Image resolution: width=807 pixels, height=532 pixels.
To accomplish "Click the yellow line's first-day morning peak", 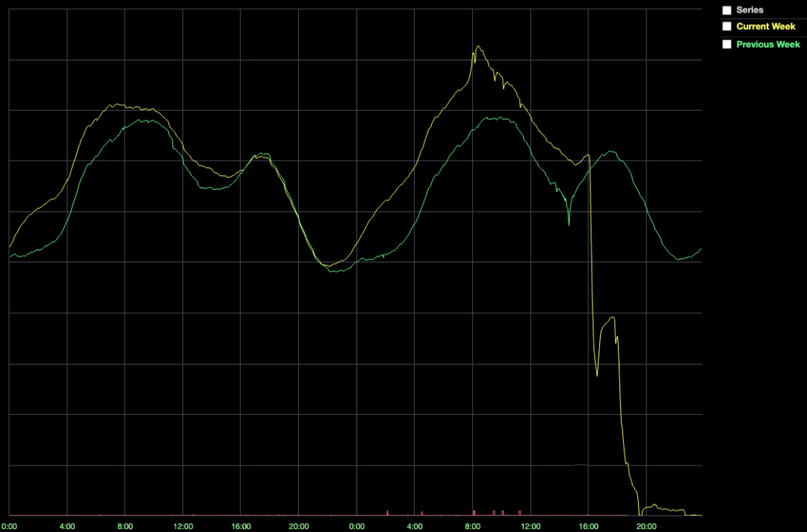I will click(117, 105).
